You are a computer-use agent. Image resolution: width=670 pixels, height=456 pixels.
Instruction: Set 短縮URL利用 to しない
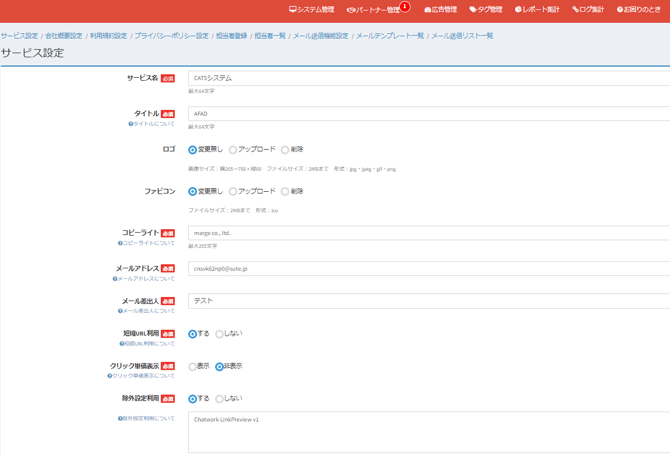coord(220,334)
